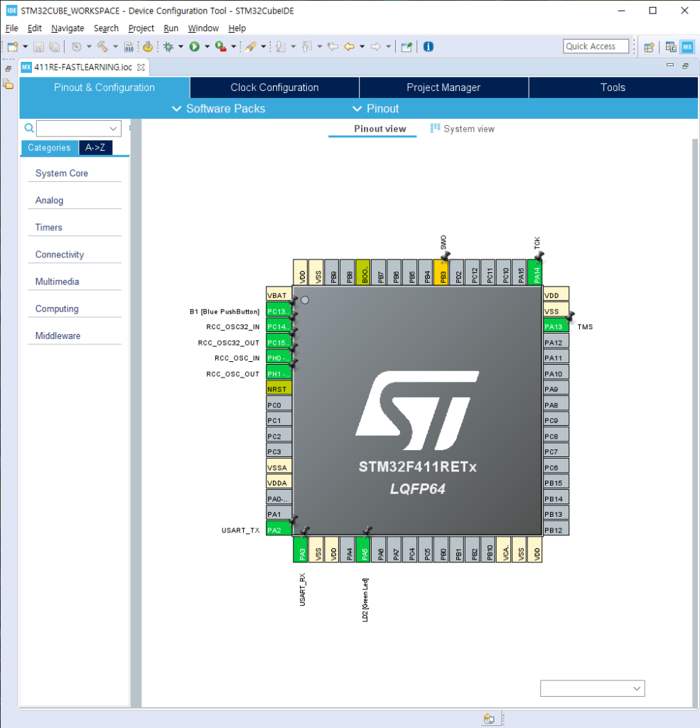Click the blue Information icon in toolbar
The width and height of the screenshot is (700, 728).
[429, 47]
